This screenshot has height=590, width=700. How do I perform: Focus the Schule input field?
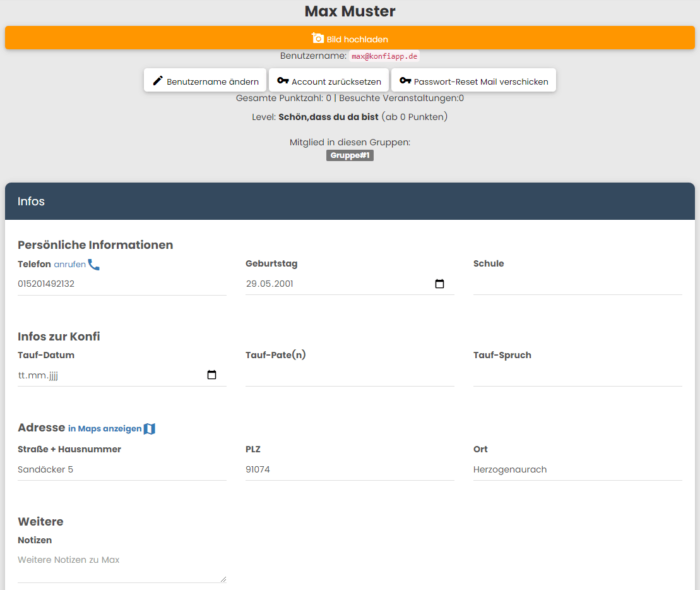pos(578,284)
